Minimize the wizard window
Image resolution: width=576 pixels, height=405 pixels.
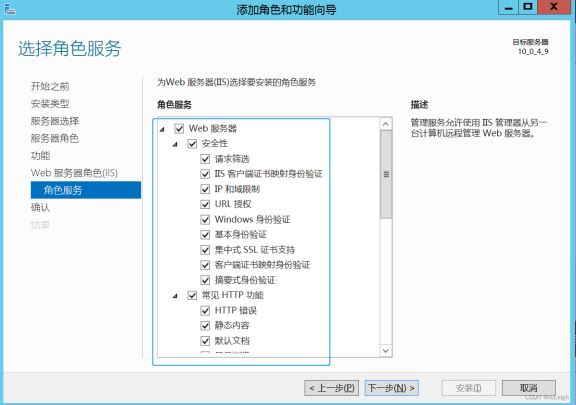(x=508, y=8)
